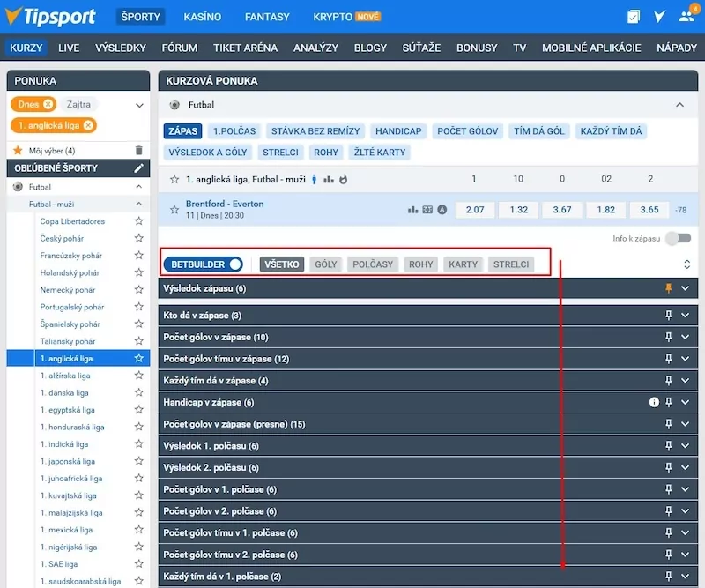
Task: Click the expand/collapse all markets arrows
Action: [x=687, y=264]
